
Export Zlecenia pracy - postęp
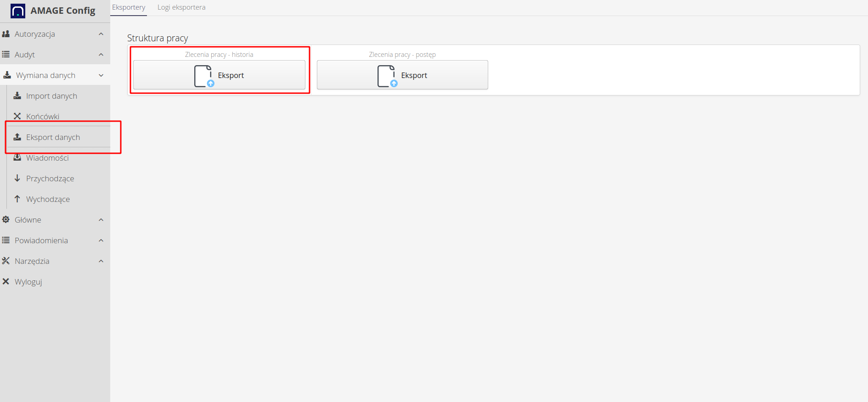click(402, 75)
